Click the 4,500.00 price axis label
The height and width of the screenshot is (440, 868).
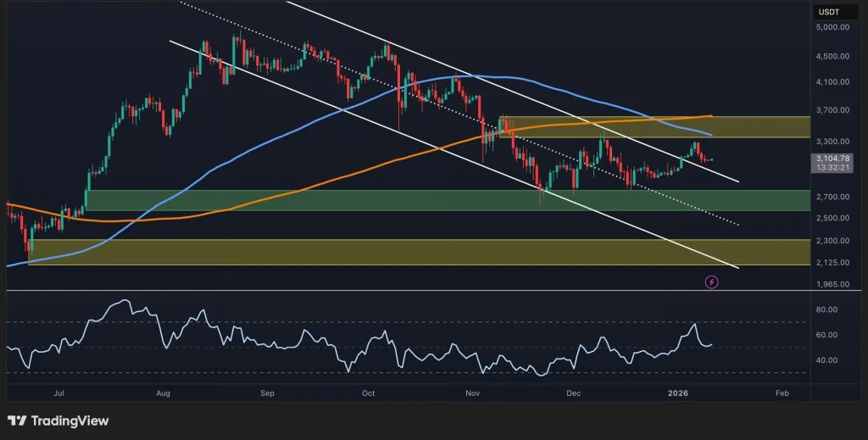[832, 56]
